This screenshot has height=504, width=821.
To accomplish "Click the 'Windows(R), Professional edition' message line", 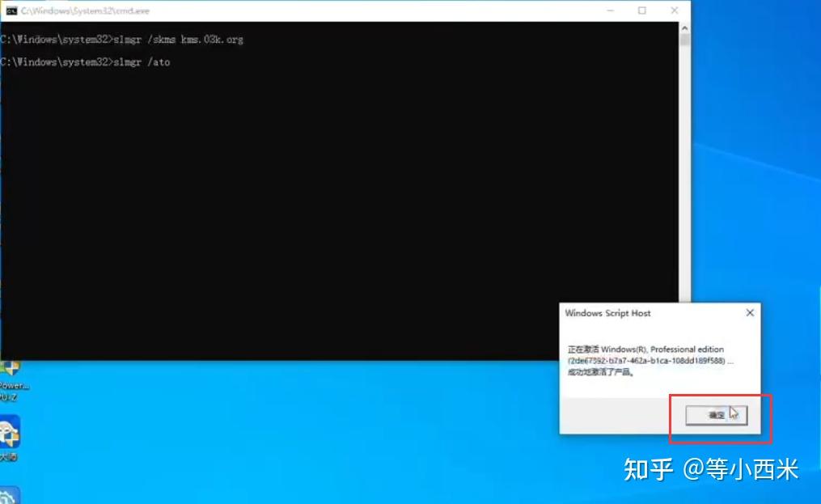I will coord(645,349).
